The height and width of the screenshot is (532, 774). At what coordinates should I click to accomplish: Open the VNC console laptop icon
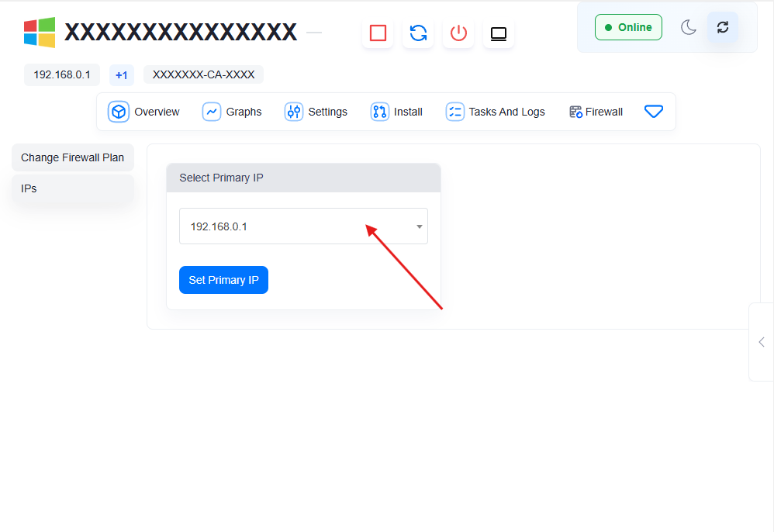pyautogui.click(x=499, y=33)
